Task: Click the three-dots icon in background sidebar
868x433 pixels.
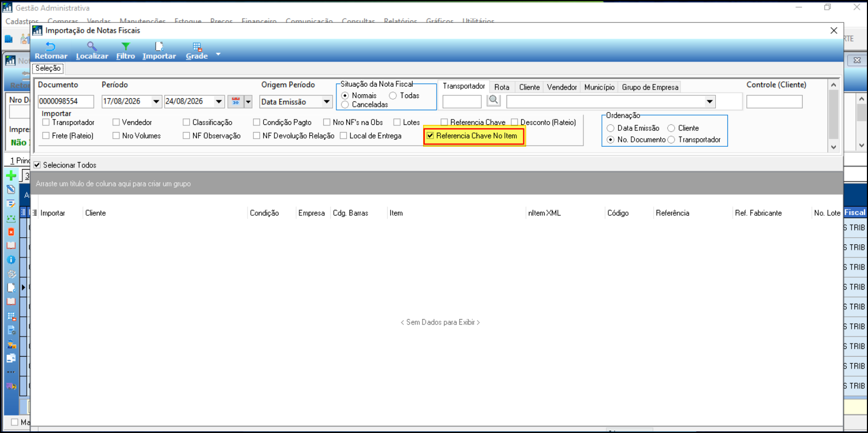Action: pos(11,372)
